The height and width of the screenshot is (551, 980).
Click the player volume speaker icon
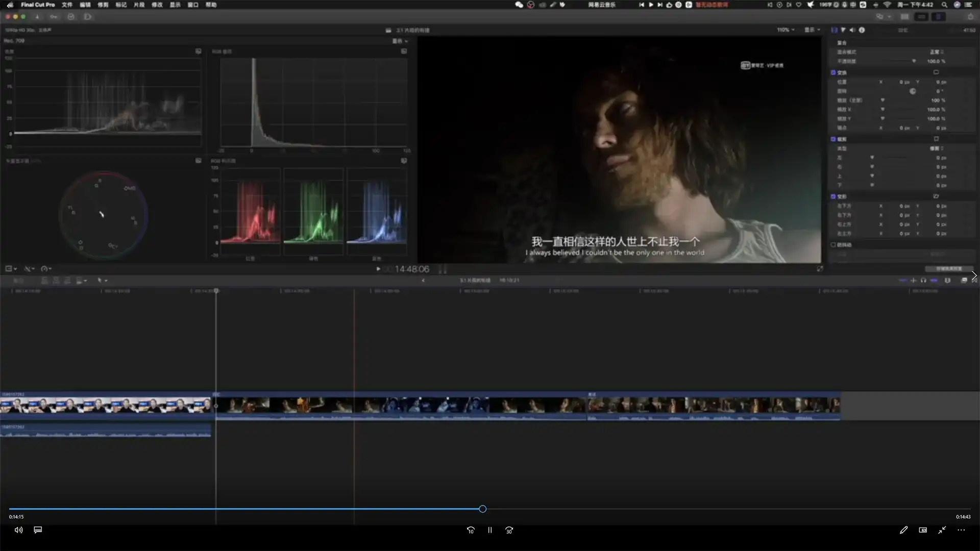pyautogui.click(x=18, y=530)
